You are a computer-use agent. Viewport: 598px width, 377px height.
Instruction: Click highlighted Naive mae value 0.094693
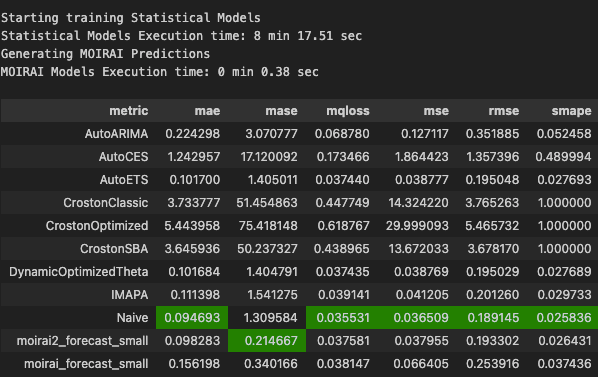pos(192,318)
